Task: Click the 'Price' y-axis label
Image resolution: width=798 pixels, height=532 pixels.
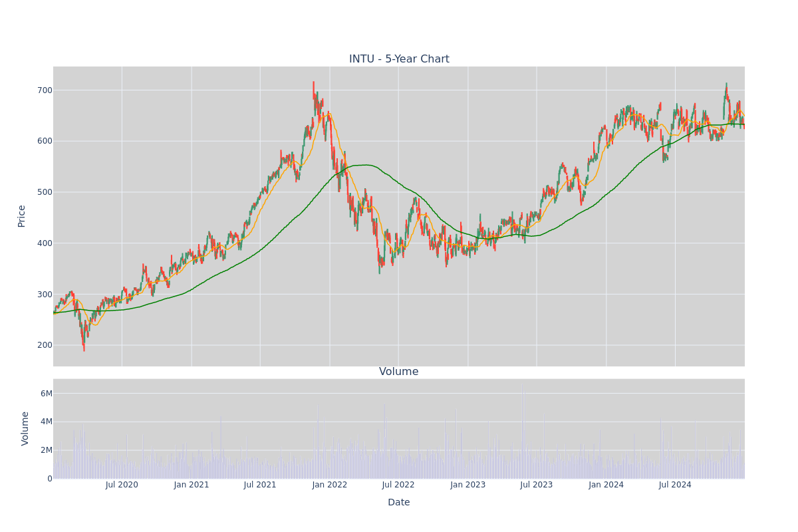Action: pyautogui.click(x=22, y=216)
